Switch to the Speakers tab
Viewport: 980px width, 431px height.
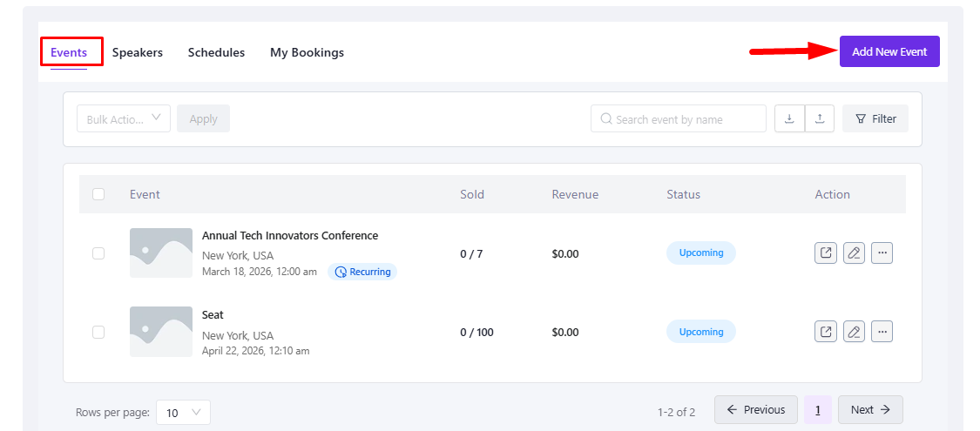pos(138,52)
